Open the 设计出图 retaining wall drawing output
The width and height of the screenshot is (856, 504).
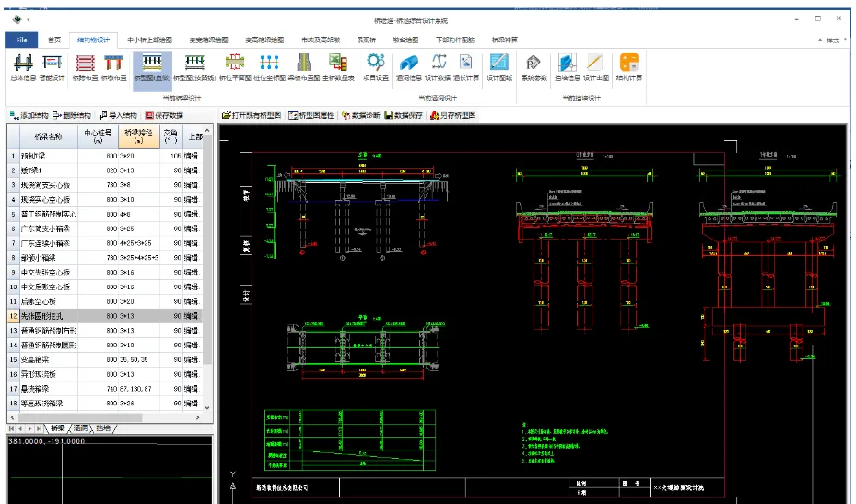click(595, 67)
